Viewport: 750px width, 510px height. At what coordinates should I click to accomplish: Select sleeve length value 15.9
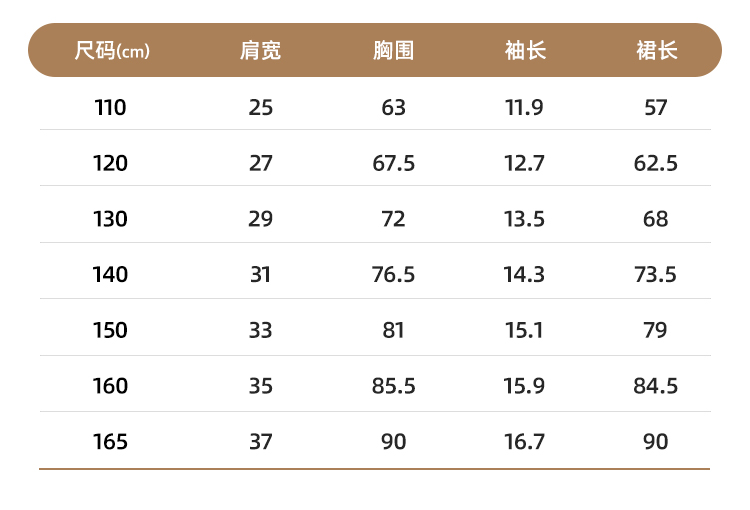(525, 385)
